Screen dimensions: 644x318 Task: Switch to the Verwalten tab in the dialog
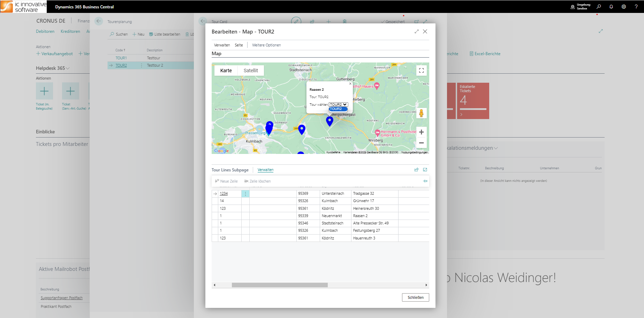pos(222,45)
